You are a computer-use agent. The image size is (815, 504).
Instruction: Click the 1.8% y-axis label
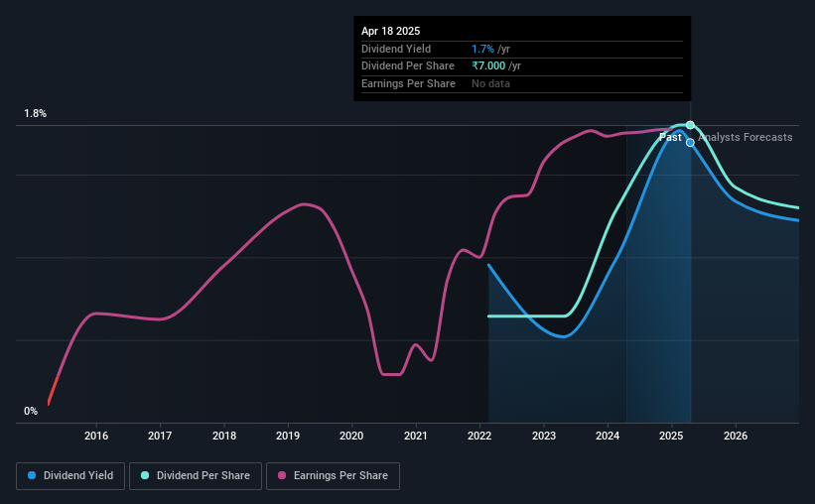click(36, 113)
